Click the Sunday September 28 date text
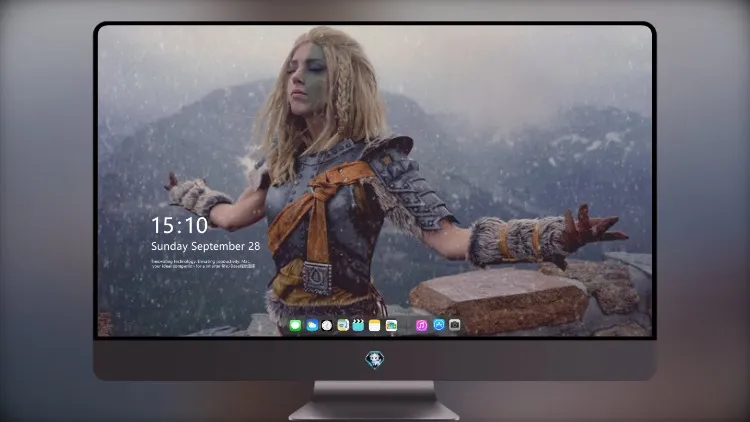This screenshot has height=422, width=750. [x=206, y=246]
